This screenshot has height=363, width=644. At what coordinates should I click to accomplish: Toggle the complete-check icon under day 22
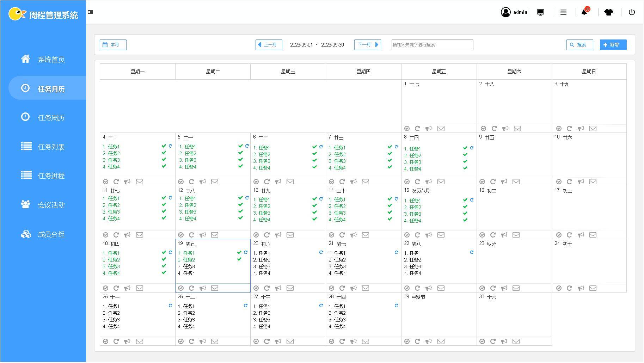pyautogui.click(x=407, y=288)
